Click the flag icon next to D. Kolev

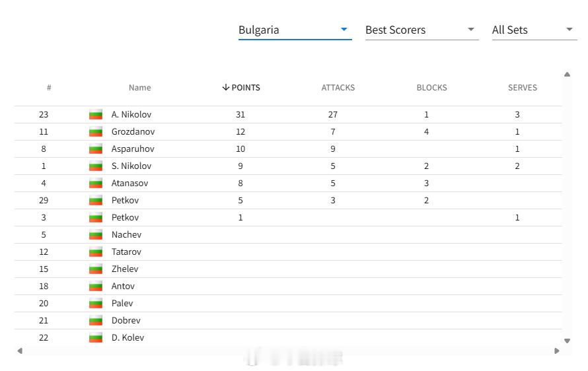click(x=96, y=337)
